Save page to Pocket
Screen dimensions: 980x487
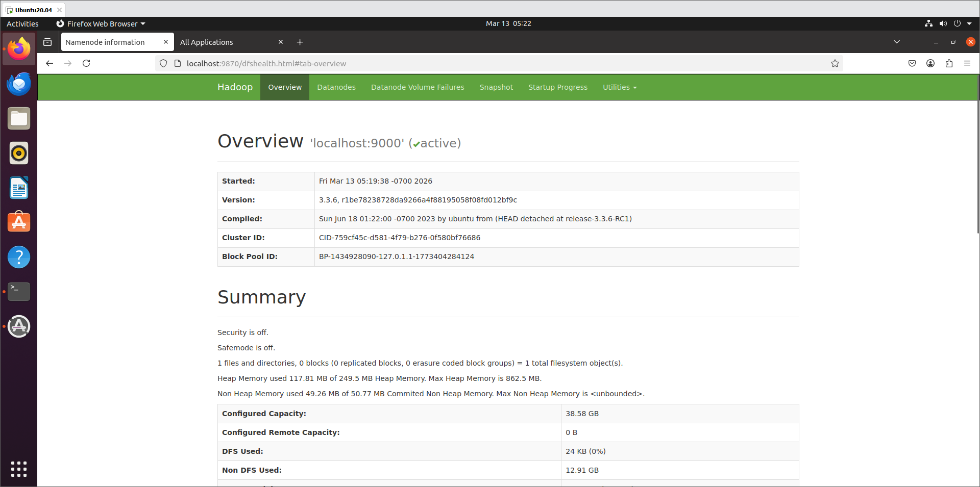(912, 63)
